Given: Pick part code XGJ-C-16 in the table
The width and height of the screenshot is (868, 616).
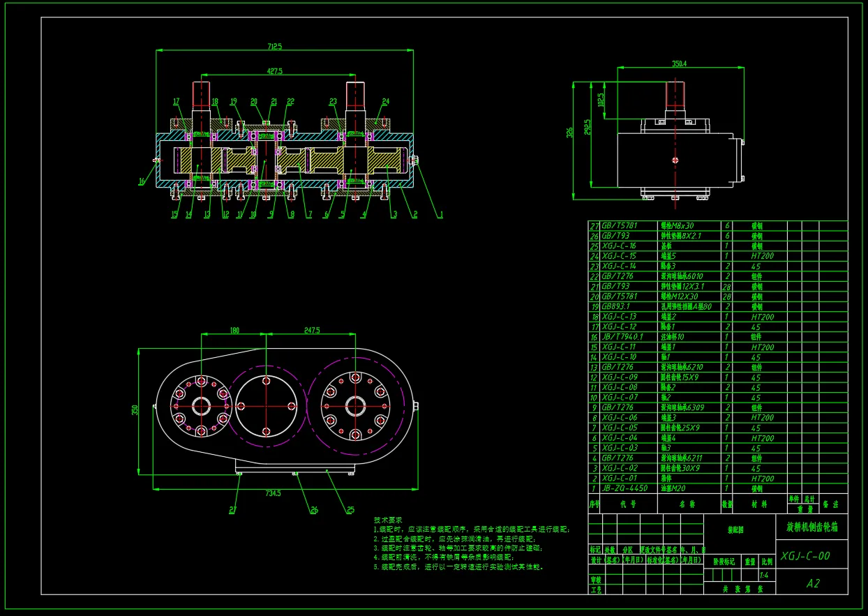Looking at the screenshot, I should pyautogui.click(x=618, y=246).
